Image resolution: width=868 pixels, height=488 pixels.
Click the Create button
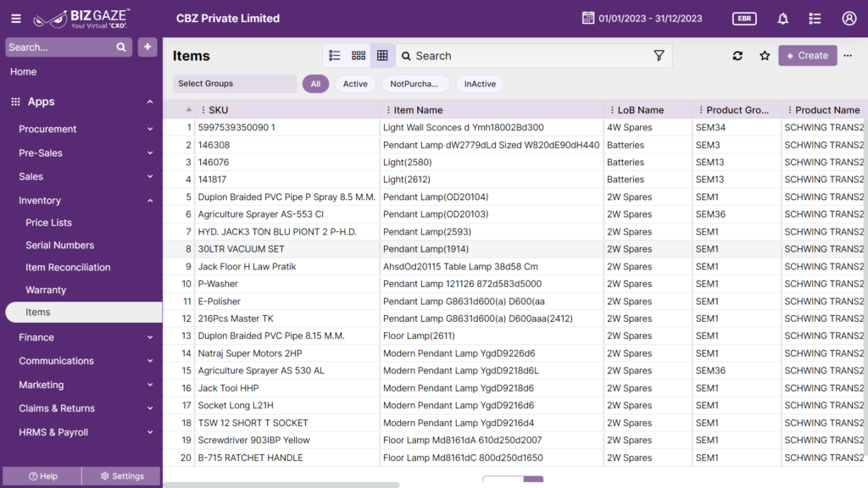807,55
